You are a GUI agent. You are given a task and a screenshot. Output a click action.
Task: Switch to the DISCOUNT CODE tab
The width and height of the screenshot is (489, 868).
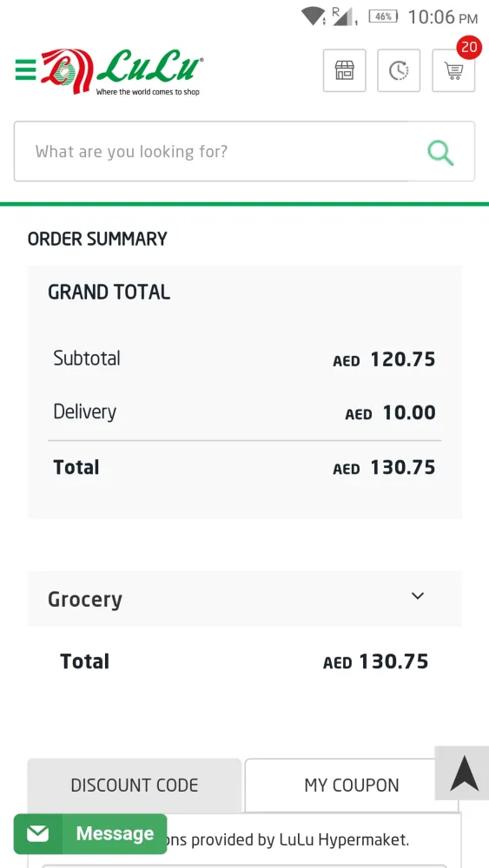click(x=134, y=785)
